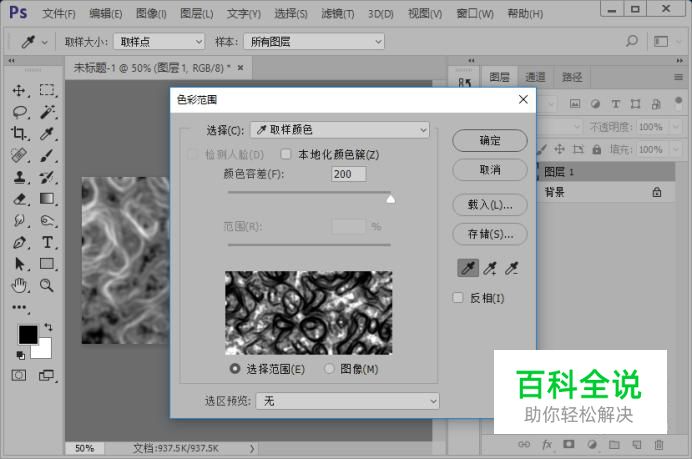Click the selection preview thumbnail in dialog

(308, 312)
